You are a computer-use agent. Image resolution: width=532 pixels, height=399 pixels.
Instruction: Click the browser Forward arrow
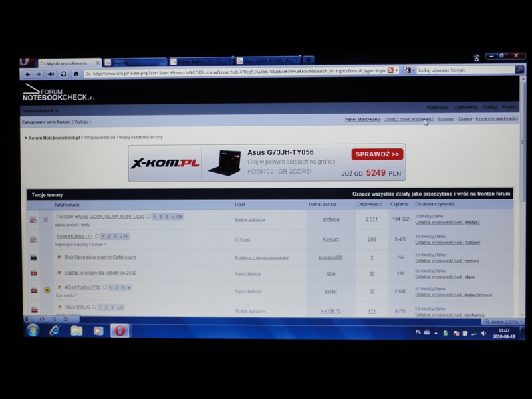(x=39, y=74)
